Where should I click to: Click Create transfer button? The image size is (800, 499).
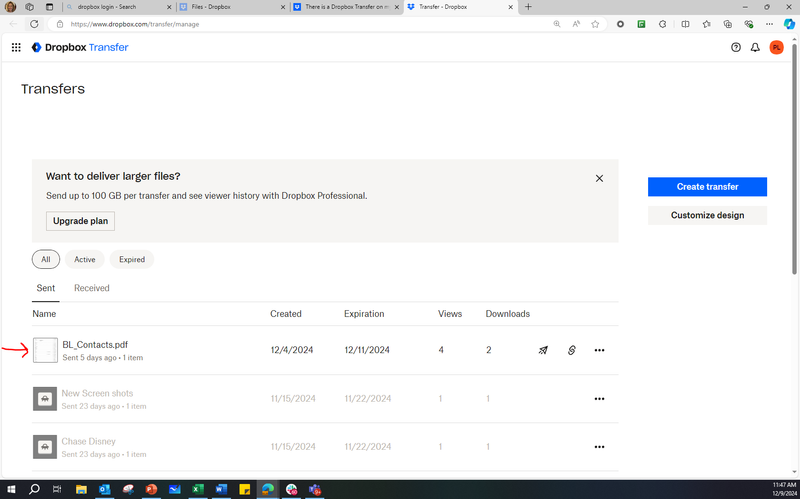click(x=707, y=187)
